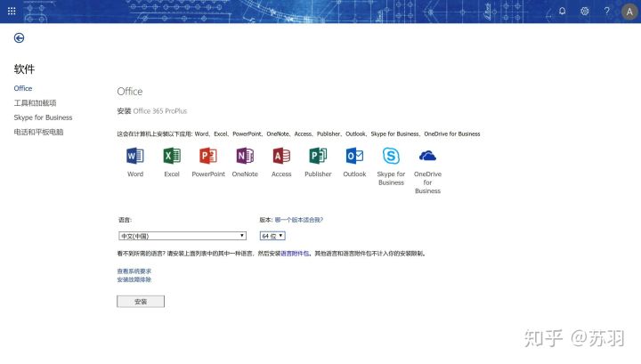The width and height of the screenshot is (641, 364).
Task: Click the OneNote label under its icon
Action: click(x=245, y=174)
